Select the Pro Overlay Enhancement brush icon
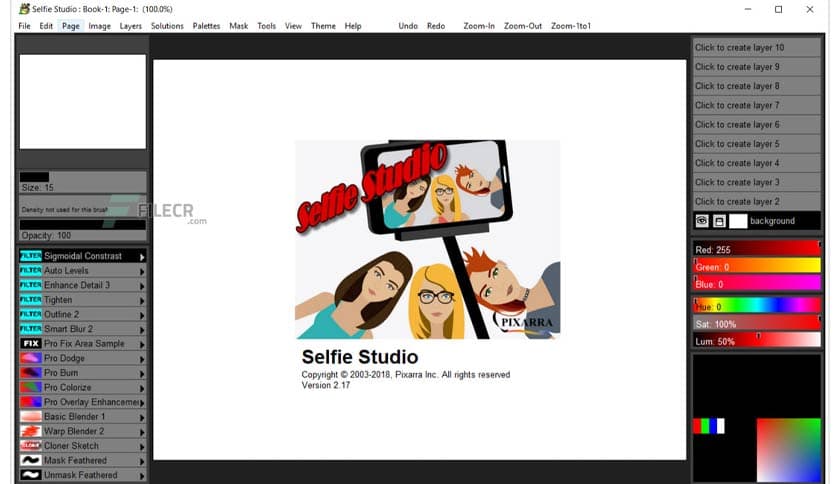Viewport: 836px width, 484px height. (x=30, y=402)
